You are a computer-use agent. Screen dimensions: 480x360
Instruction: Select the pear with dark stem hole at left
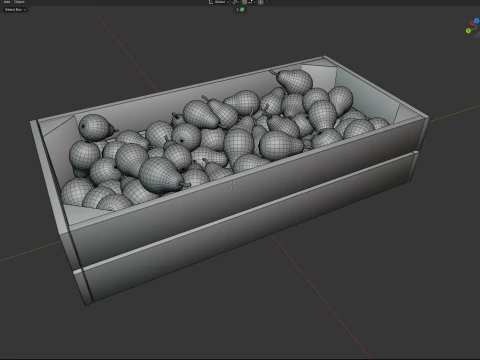tap(96, 127)
